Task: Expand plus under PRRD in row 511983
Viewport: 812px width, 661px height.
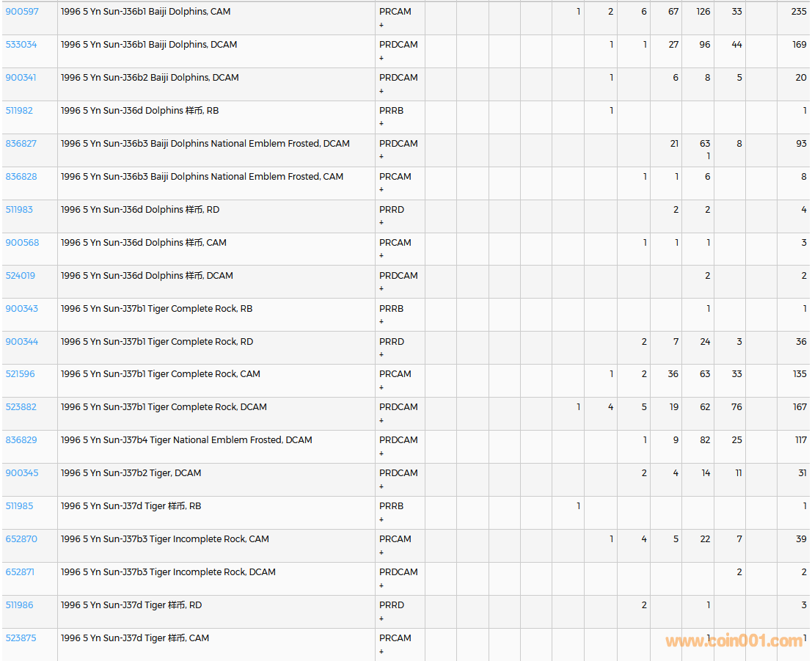Action: (381, 223)
